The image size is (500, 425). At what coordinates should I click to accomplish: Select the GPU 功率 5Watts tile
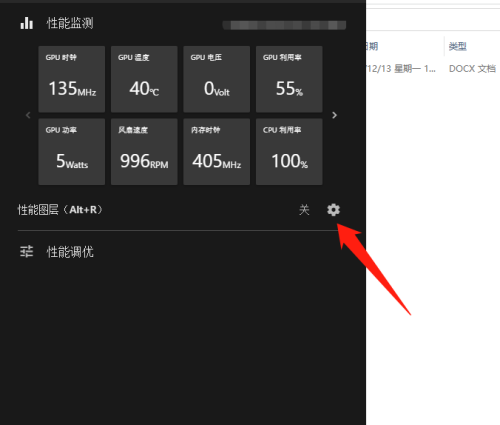coord(72,152)
